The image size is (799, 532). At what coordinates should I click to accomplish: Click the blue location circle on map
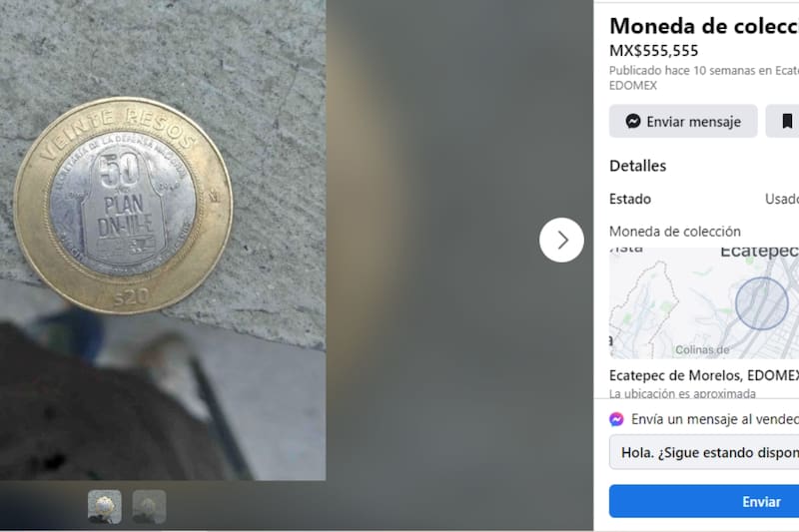coord(761,303)
